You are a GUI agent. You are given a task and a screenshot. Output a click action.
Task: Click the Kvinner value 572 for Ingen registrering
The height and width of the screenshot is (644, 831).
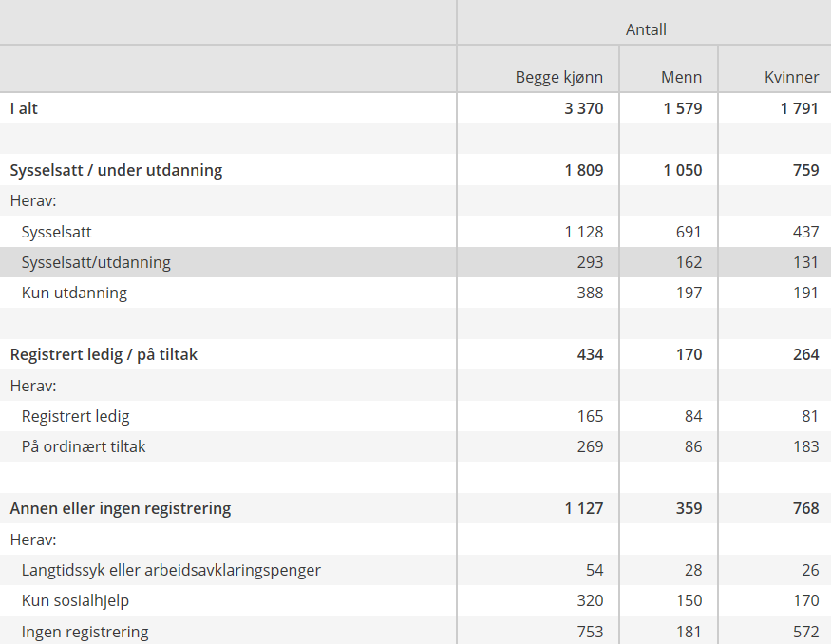click(x=805, y=632)
